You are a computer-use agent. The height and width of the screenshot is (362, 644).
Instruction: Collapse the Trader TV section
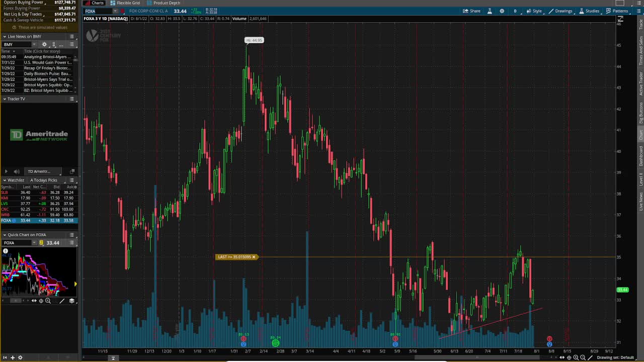point(5,99)
